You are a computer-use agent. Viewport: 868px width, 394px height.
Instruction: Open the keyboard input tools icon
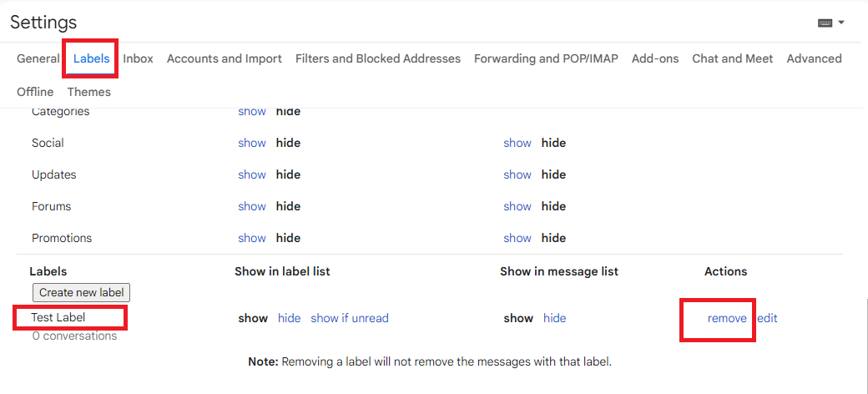pos(825,23)
